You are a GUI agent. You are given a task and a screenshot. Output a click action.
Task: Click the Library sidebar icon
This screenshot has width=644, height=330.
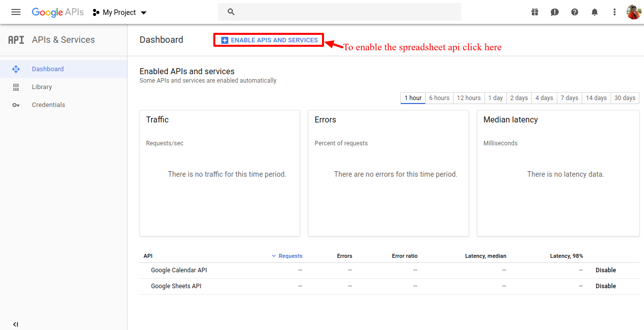(16, 87)
